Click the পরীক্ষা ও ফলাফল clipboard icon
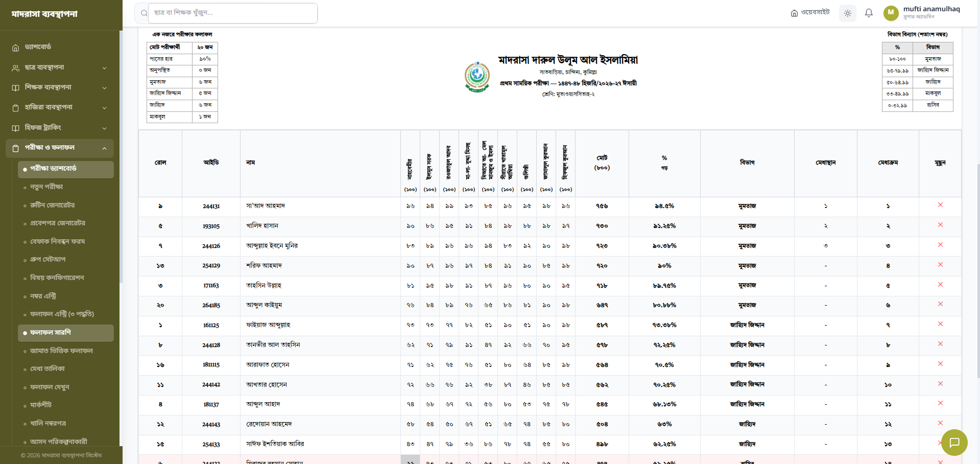 (x=15, y=148)
